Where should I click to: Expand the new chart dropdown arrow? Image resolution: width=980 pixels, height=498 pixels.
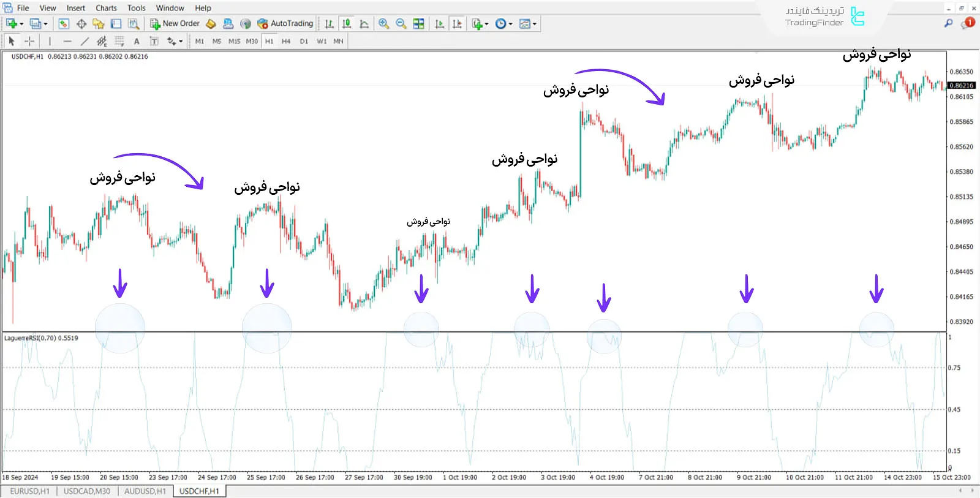(21, 24)
